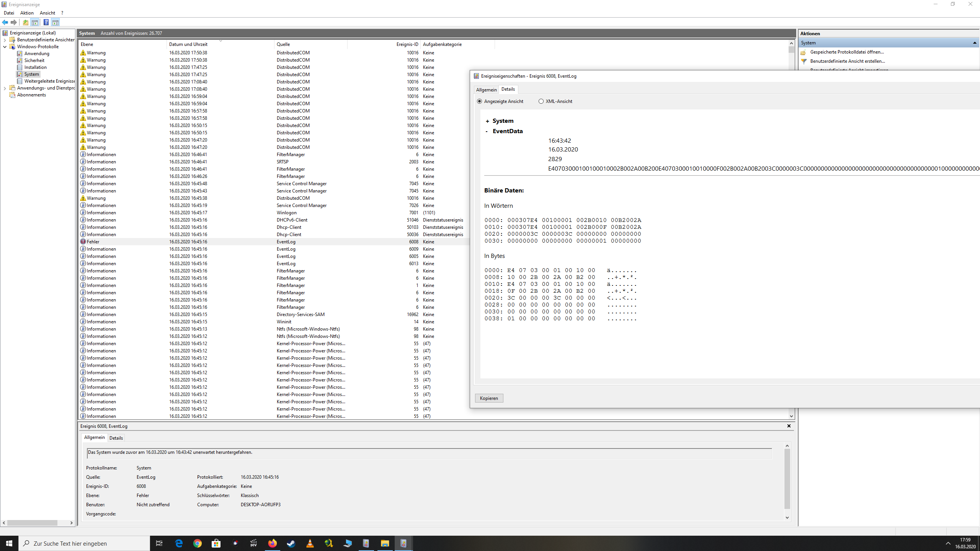Image resolution: width=980 pixels, height=551 pixels.
Task: Collapse the Windows-Protokolle tree node
Action: [x=5, y=47]
